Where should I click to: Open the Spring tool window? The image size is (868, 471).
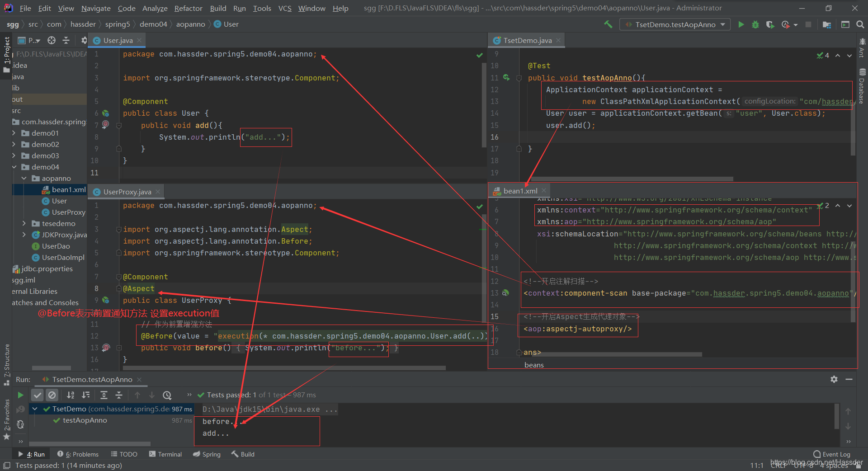(207, 454)
